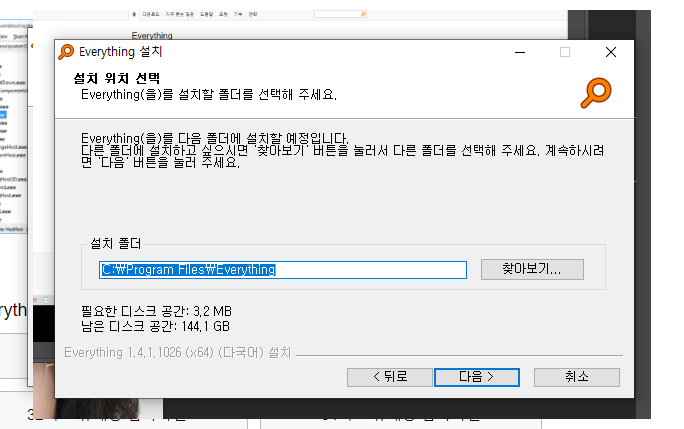Image resolution: width=684 pixels, height=429 pixels.
Task: Click the 다음 > (Next) button
Action: 477,377
